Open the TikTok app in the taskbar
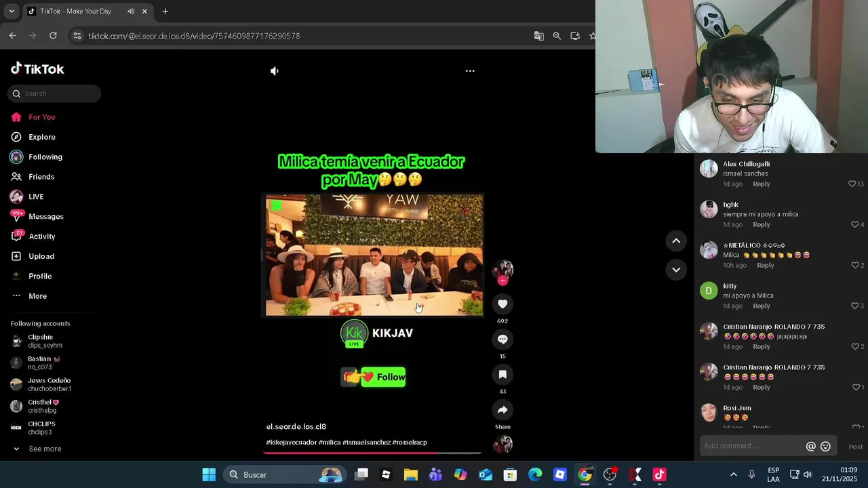Viewport: 868px width, 488px height. (659, 474)
